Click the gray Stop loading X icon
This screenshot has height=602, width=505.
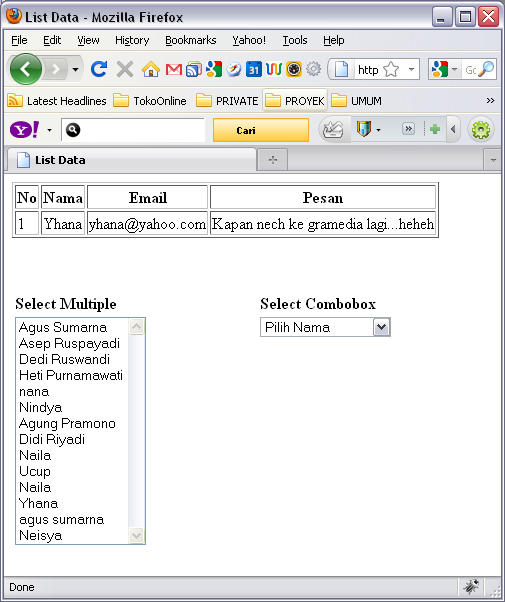pyautogui.click(x=125, y=69)
